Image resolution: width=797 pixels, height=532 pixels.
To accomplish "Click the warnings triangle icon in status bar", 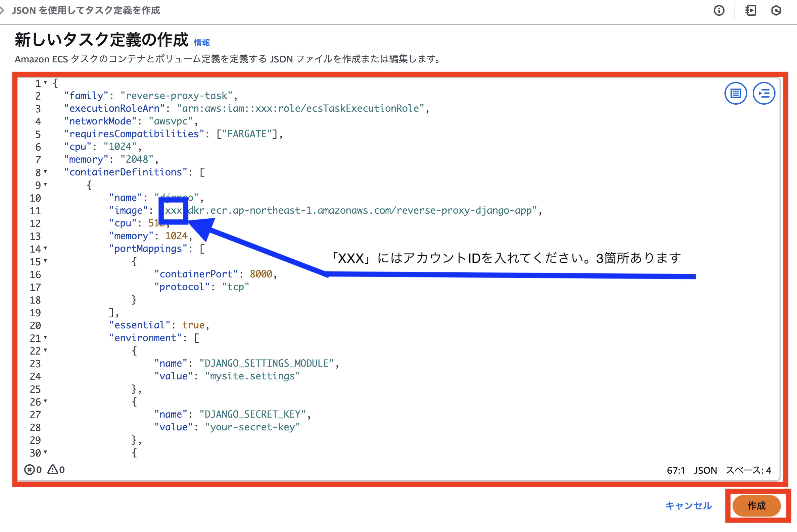I will pyautogui.click(x=53, y=469).
